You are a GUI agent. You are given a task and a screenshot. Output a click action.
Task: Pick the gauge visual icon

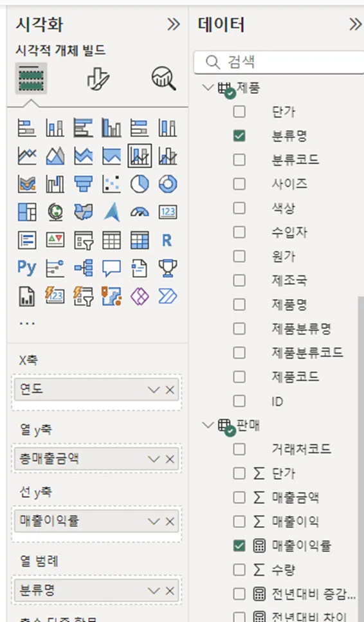[140, 212]
